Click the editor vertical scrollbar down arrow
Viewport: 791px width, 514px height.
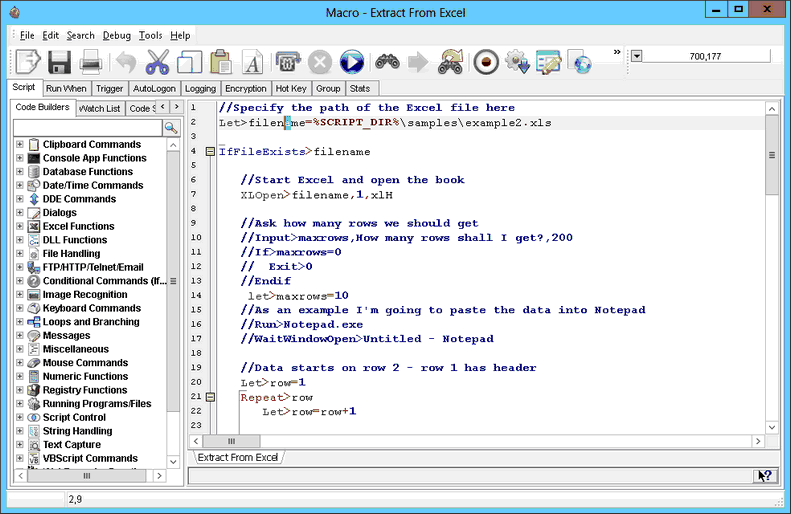point(772,427)
